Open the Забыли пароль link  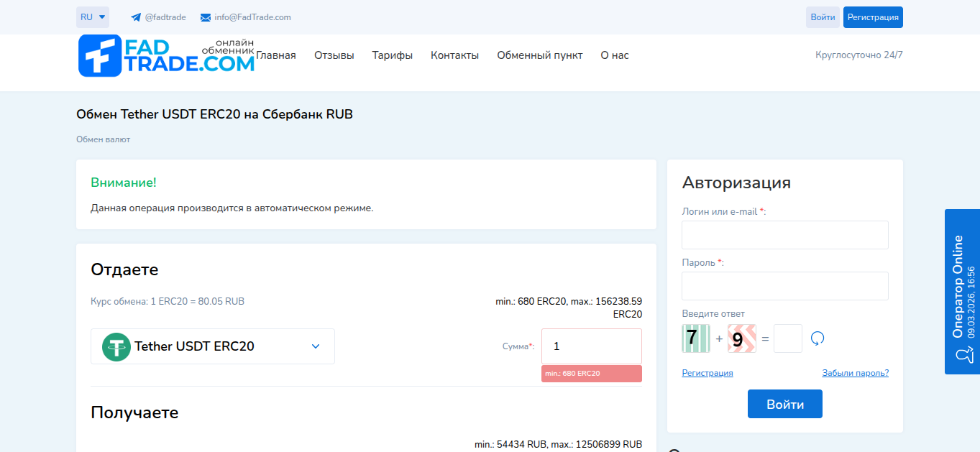[856, 372]
